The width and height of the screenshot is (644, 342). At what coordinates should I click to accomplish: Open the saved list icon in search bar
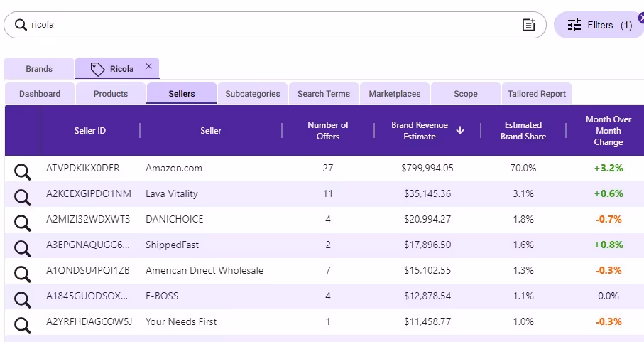pyautogui.click(x=528, y=25)
